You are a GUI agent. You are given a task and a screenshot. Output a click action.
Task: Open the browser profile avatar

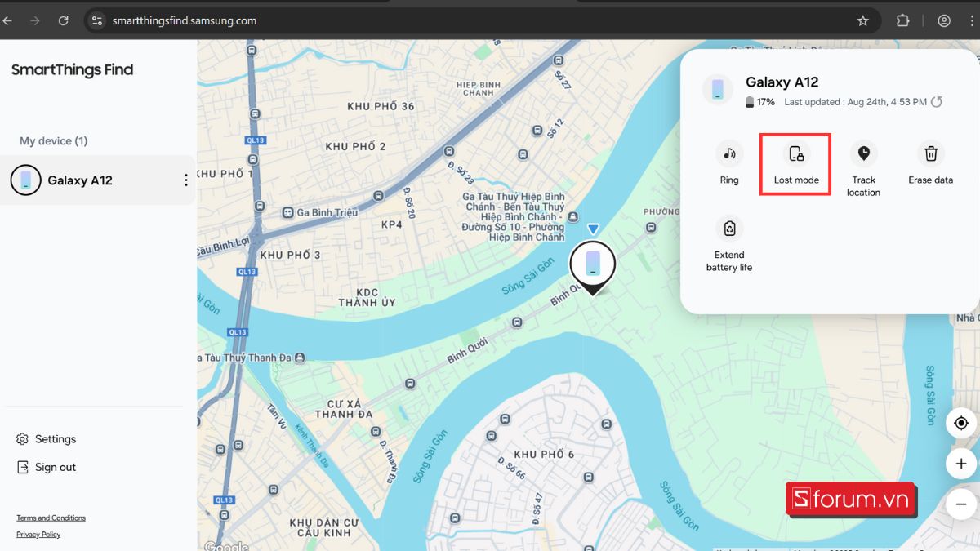tap(944, 21)
